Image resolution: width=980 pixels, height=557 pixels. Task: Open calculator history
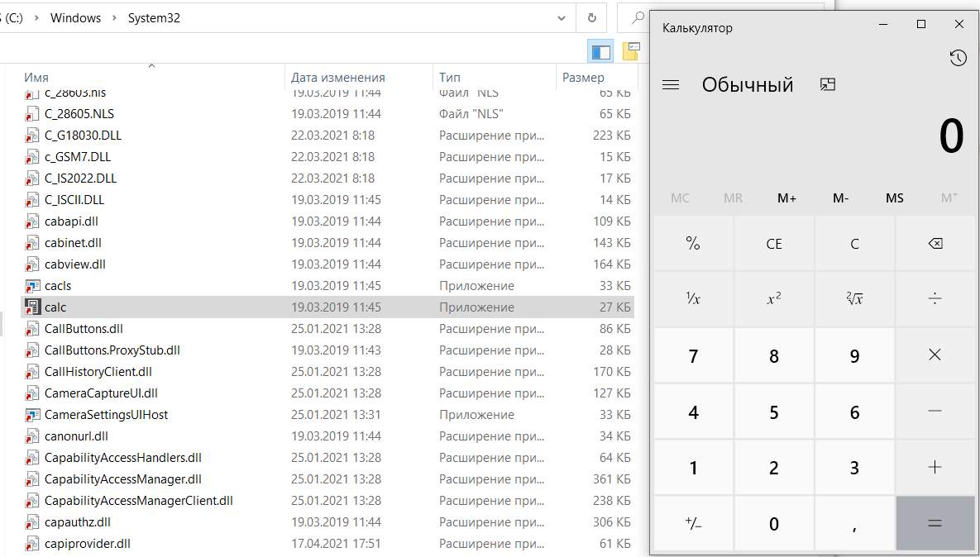click(x=958, y=58)
